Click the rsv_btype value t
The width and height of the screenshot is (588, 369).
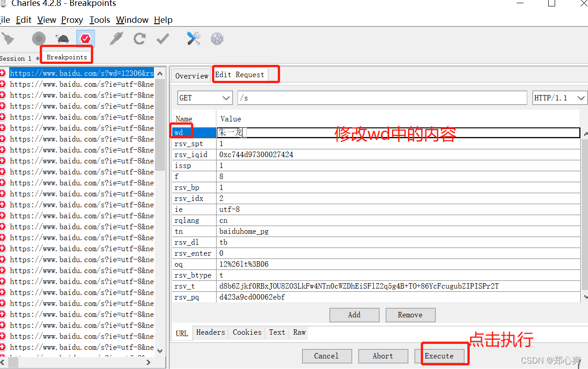pyautogui.click(x=221, y=275)
